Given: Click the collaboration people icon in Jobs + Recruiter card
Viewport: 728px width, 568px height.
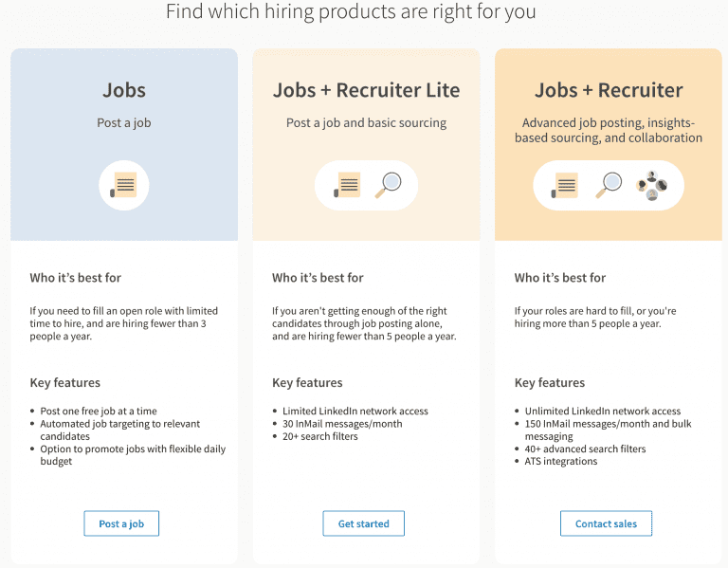Looking at the screenshot, I should (x=651, y=185).
